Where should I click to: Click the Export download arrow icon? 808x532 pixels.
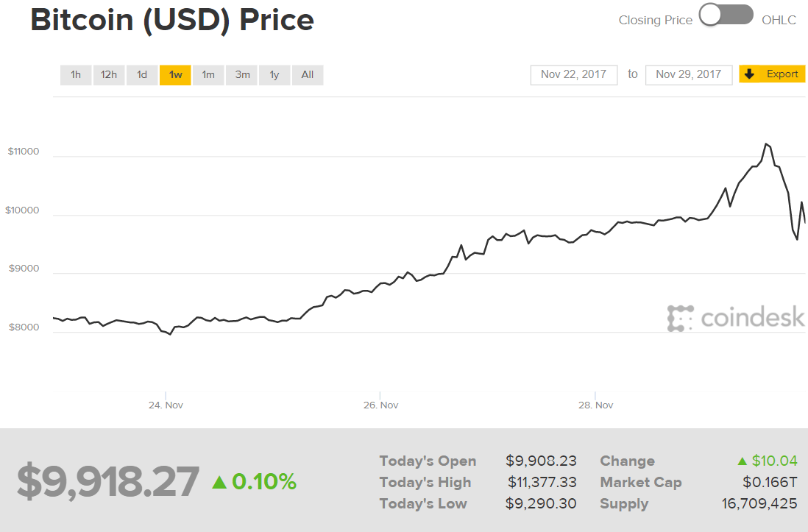pyautogui.click(x=750, y=74)
